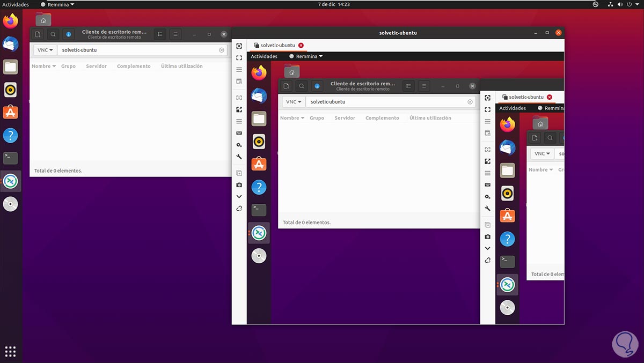Launch Firefox from the host dock
Screen dimensions: 644x363
coord(10,21)
